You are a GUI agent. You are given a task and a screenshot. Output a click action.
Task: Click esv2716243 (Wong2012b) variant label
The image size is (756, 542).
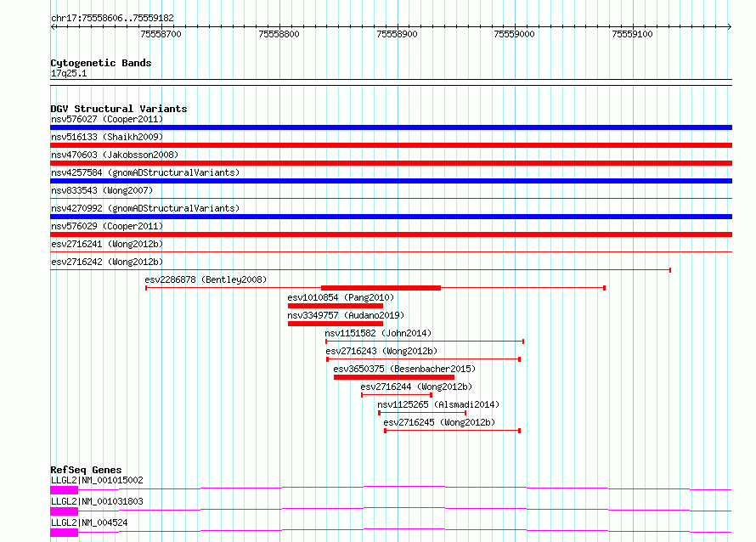point(381,351)
